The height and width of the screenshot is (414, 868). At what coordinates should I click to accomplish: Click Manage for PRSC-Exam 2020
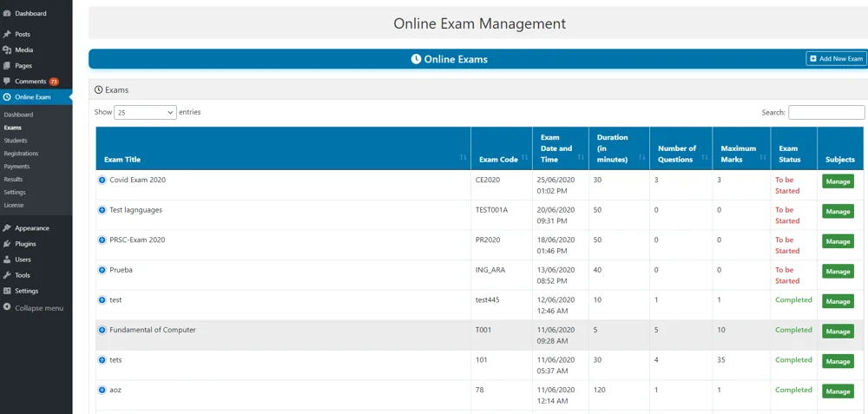pos(838,241)
